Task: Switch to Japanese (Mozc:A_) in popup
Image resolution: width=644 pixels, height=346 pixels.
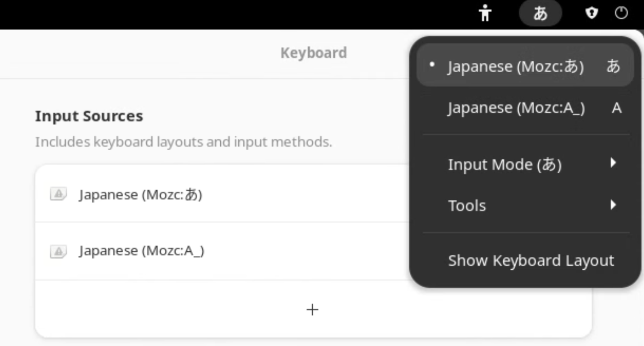Action: [525, 108]
